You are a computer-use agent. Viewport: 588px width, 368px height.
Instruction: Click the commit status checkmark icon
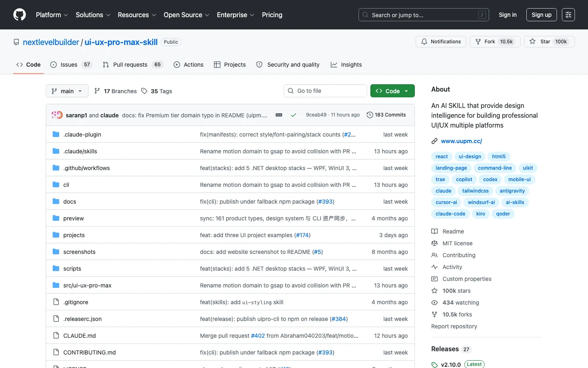(293, 115)
